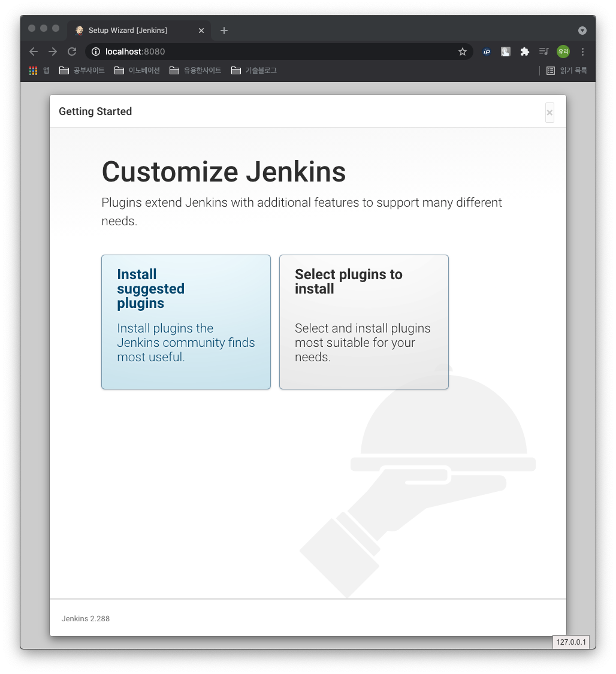Image resolution: width=616 pixels, height=674 pixels.
Task: Open the 공부사이트 bookmarks folder
Action: (83, 70)
